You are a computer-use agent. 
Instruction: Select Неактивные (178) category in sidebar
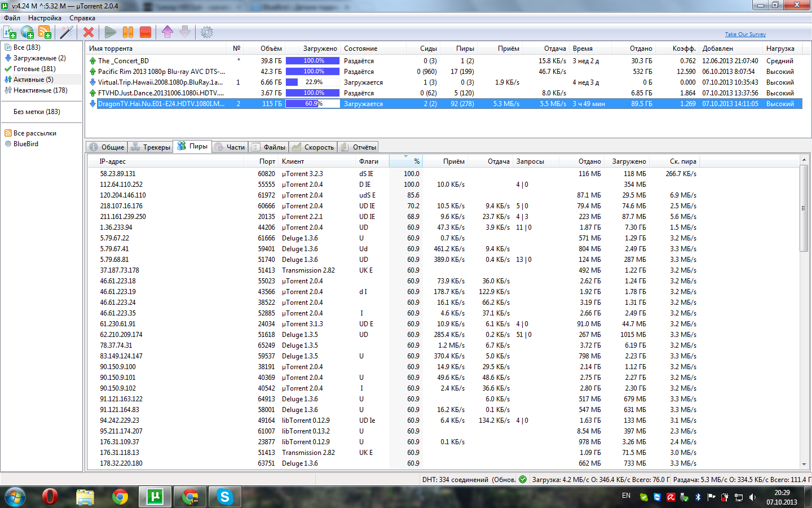tap(40, 90)
